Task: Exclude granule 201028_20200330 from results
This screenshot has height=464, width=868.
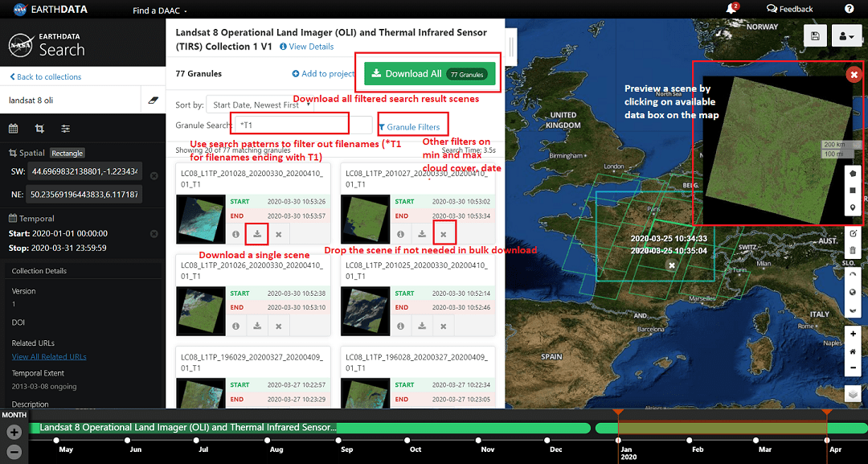Action: click(278, 234)
